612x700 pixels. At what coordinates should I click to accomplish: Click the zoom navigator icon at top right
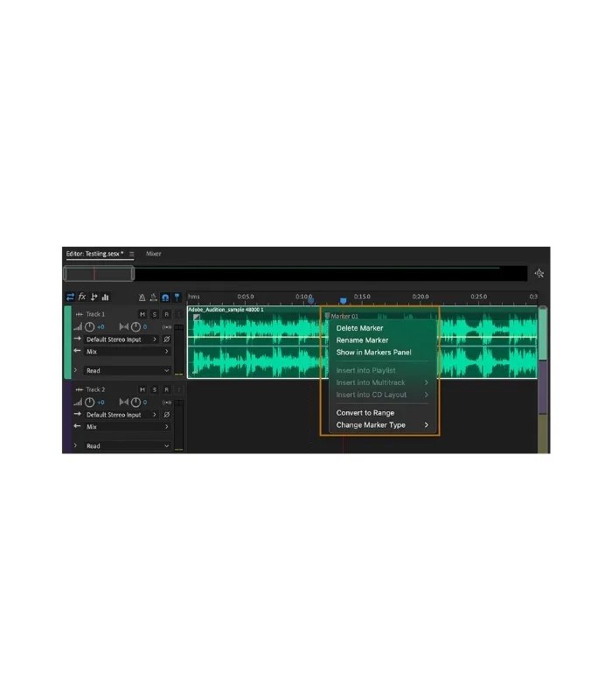pyautogui.click(x=539, y=274)
